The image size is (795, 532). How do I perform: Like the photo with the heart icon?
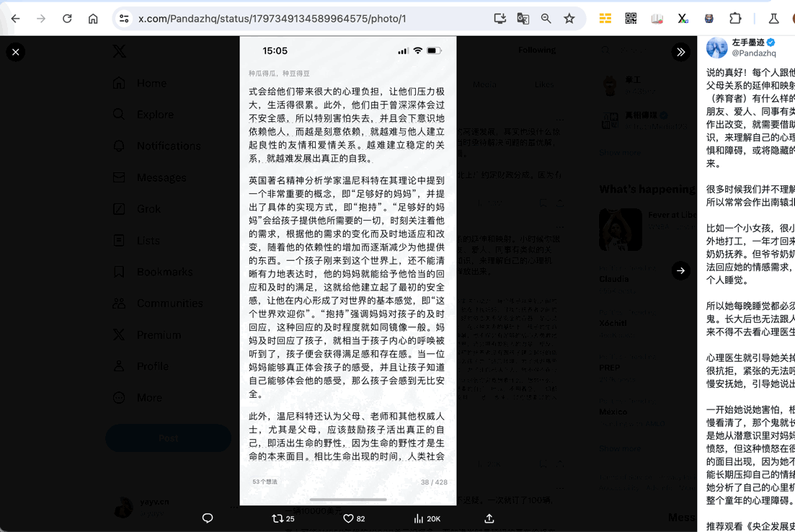(348, 518)
